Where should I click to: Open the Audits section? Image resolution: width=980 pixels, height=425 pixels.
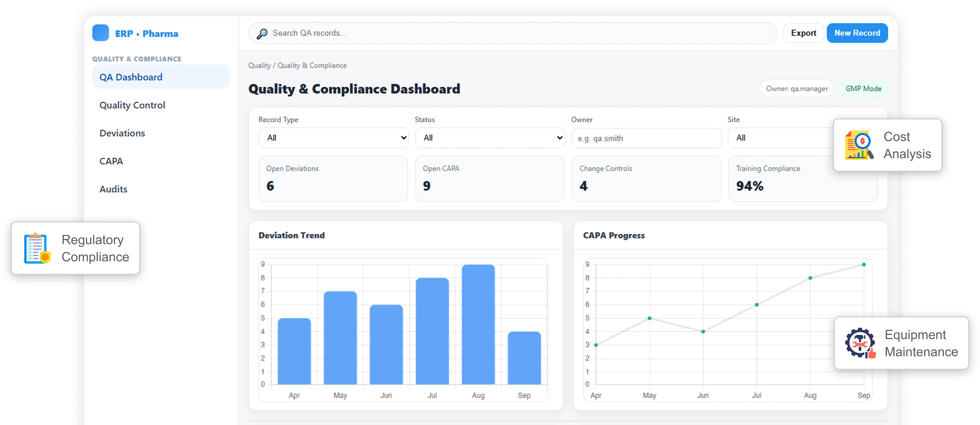pyautogui.click(x=113, y=189)
